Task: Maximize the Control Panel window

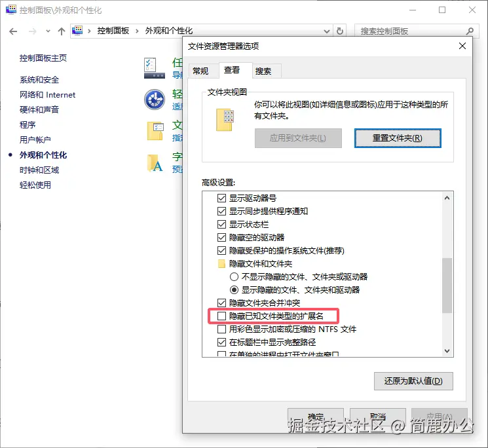Action: pos(442,10)
